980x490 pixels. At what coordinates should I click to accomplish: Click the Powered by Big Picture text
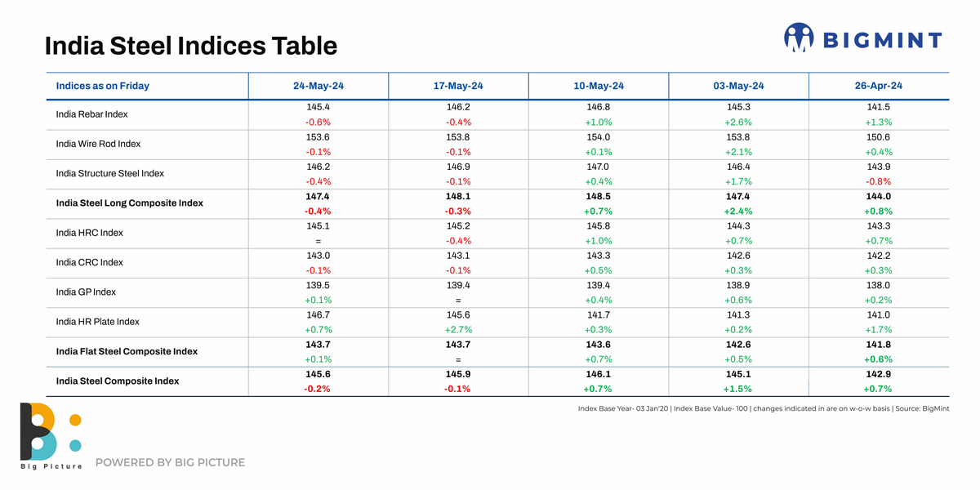pos(170,462)
